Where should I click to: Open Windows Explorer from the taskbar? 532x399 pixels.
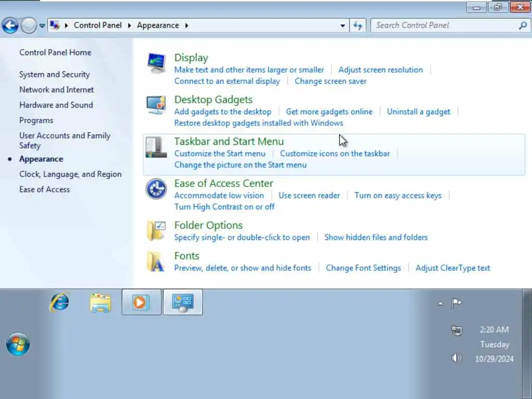click(100, 303)
